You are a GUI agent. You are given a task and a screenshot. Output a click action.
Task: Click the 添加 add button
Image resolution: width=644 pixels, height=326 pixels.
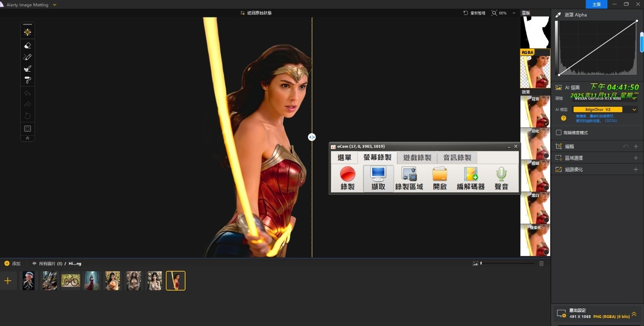point(12,264)
